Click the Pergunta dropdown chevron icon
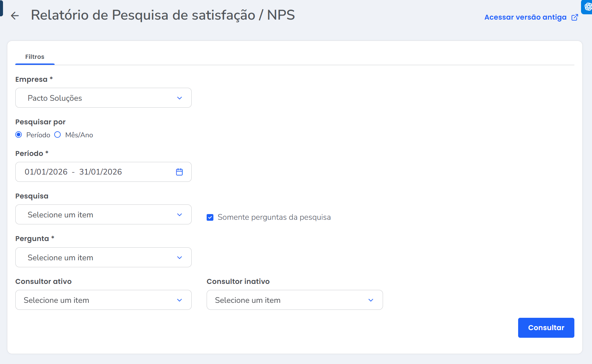The width and height of the screenshot is (592, 364). [180, 258]
